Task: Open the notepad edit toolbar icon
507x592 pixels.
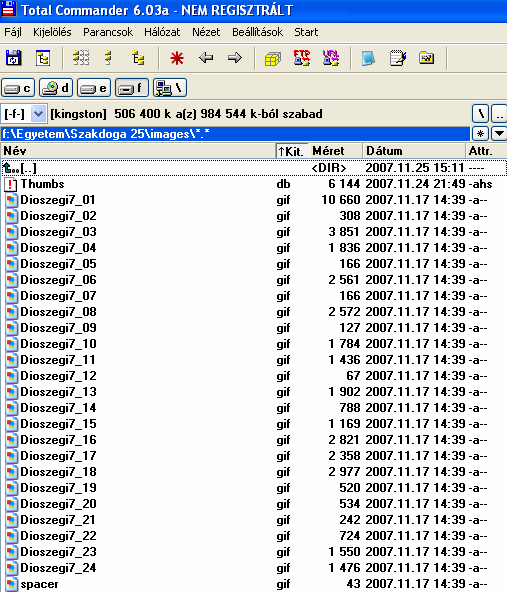Action: pos(398,58)
